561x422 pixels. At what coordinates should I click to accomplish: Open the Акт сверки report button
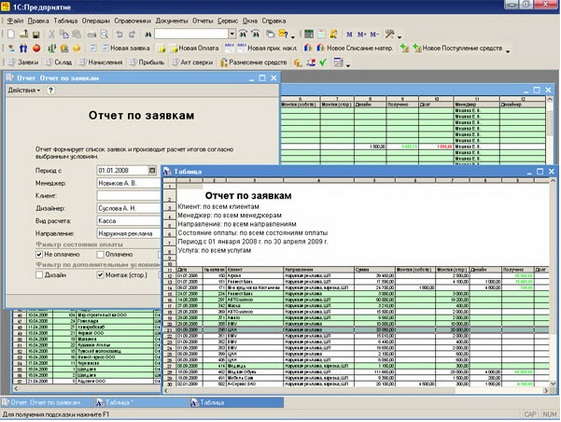pyautogui.click(x=192, y=62)
